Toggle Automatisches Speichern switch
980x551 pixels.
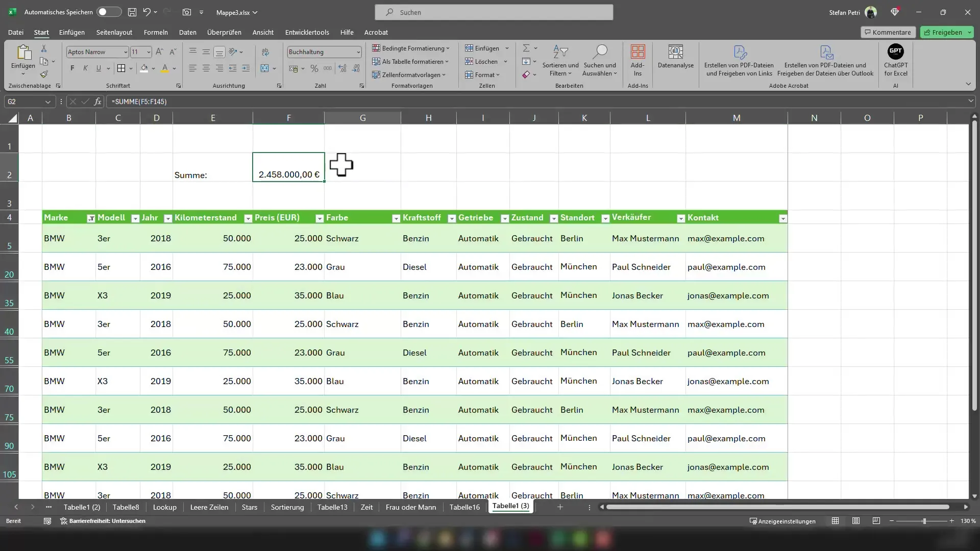pyautogui.click(x=104, y=11)
